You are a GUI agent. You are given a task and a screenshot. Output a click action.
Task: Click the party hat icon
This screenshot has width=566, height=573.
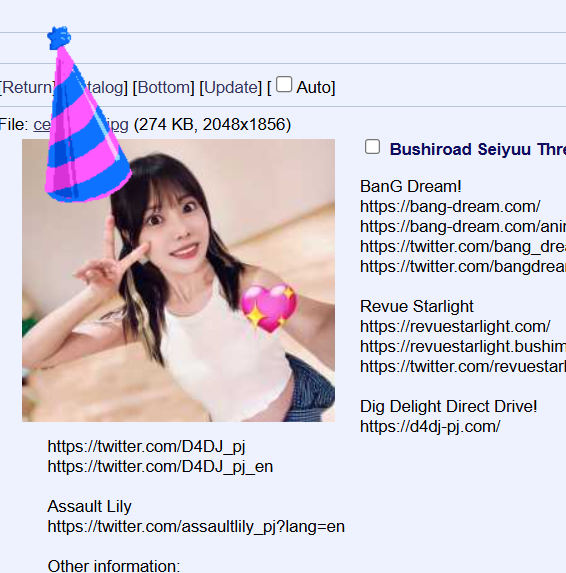coord(88,114)
